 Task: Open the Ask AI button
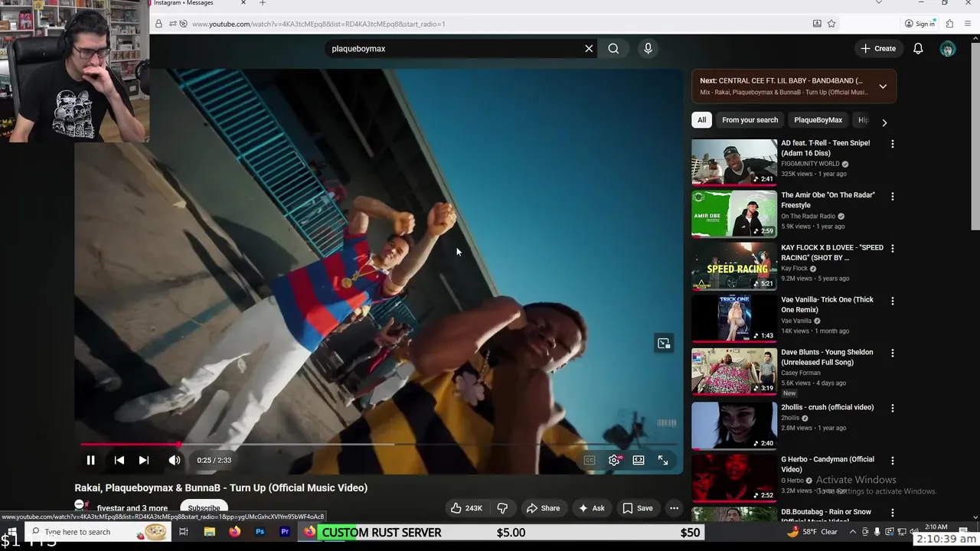tap(592, 508)
